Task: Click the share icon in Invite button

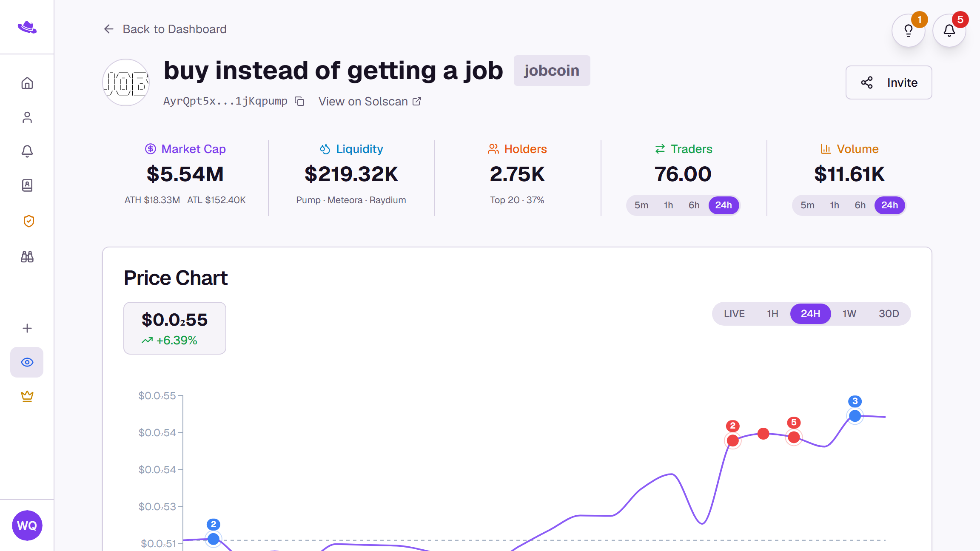Action: click(867, 82)
